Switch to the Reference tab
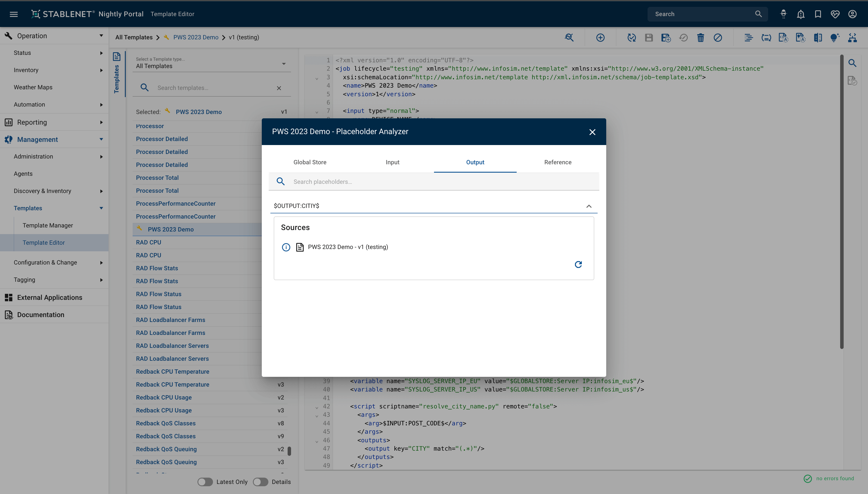 [558, 162]
